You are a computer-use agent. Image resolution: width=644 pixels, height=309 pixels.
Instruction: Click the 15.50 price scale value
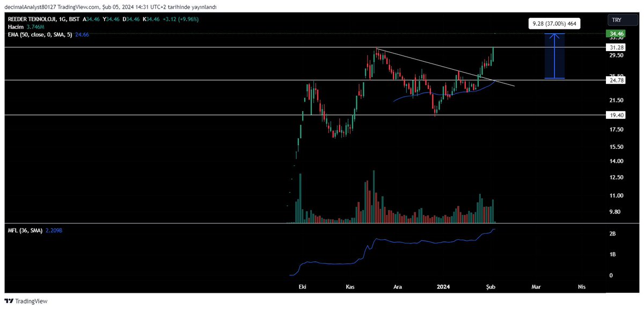(x=615, y=147)
